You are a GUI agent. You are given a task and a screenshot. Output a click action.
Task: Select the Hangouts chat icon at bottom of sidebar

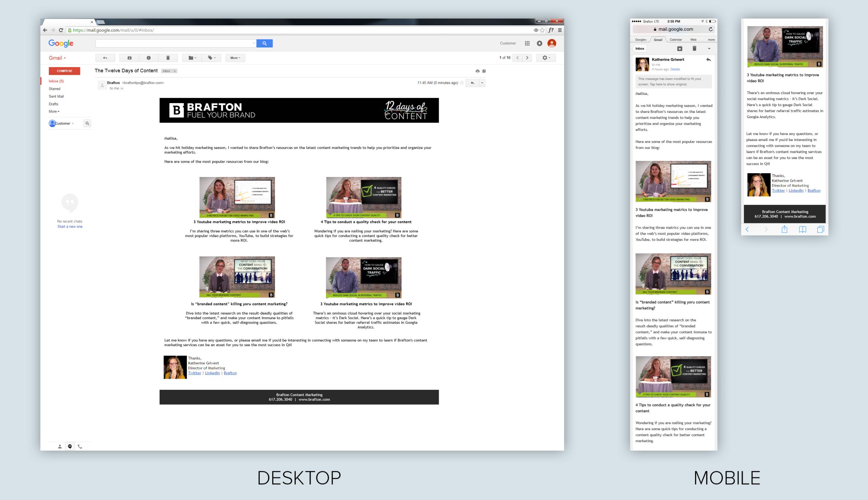(70, 446)
